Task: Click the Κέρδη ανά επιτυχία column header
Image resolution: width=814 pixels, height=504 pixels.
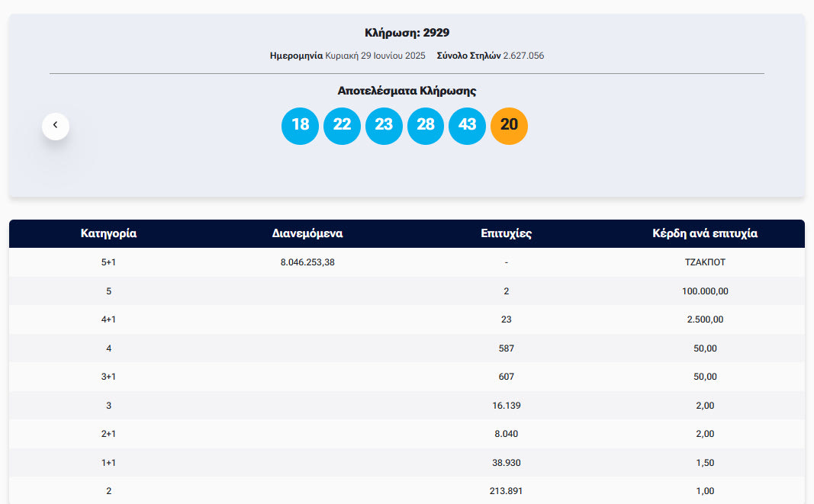Action: coord(705,234)
